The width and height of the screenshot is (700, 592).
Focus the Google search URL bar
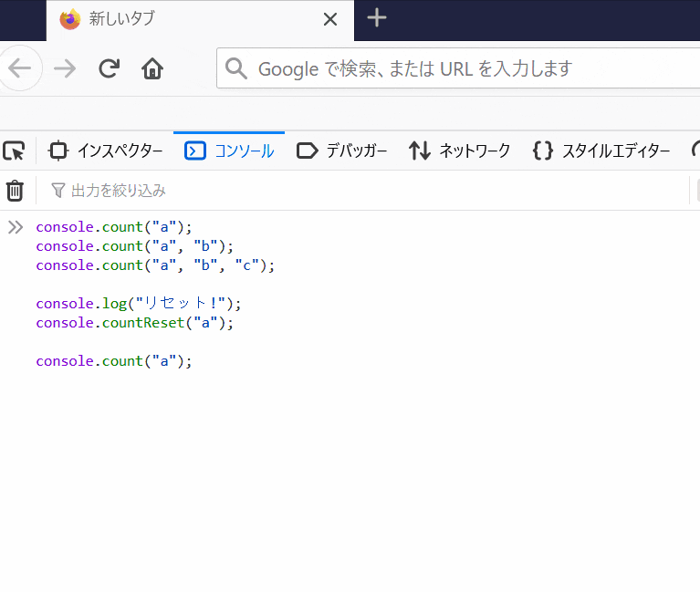(x=458, y=68)
